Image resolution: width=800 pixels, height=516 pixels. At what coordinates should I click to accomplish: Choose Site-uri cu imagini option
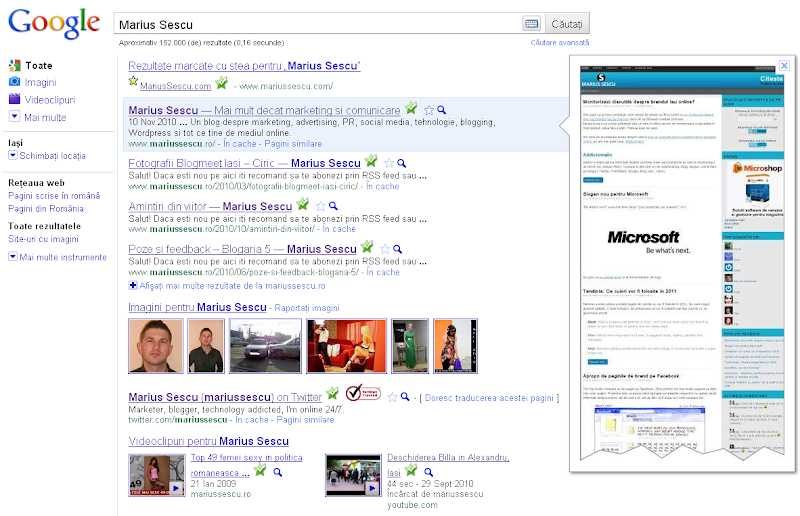(43, 238)
